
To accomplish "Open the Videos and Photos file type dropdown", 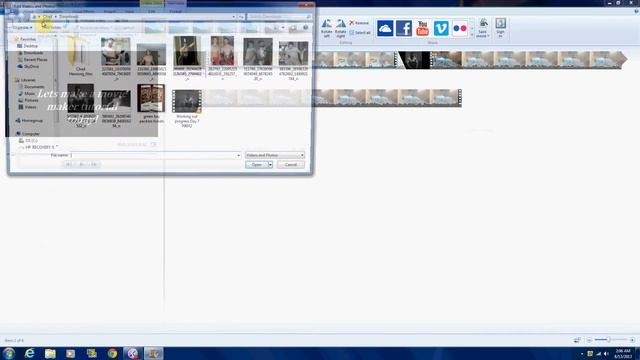I will click(275, 155).
